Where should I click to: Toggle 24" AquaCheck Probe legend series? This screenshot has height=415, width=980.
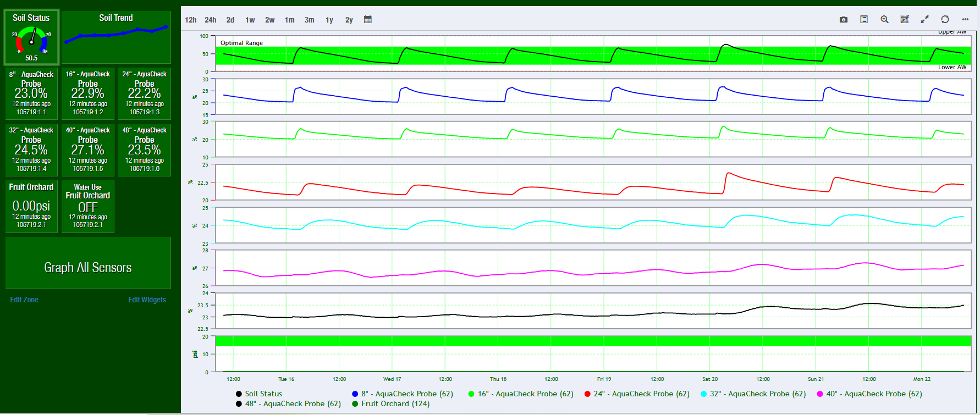click(637, 394)
